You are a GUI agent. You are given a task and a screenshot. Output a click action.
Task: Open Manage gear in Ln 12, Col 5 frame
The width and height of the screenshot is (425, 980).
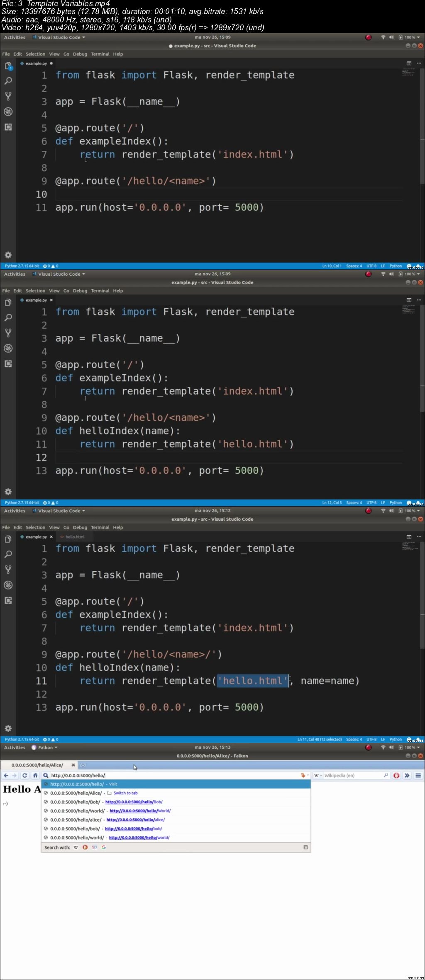point(8,492)
